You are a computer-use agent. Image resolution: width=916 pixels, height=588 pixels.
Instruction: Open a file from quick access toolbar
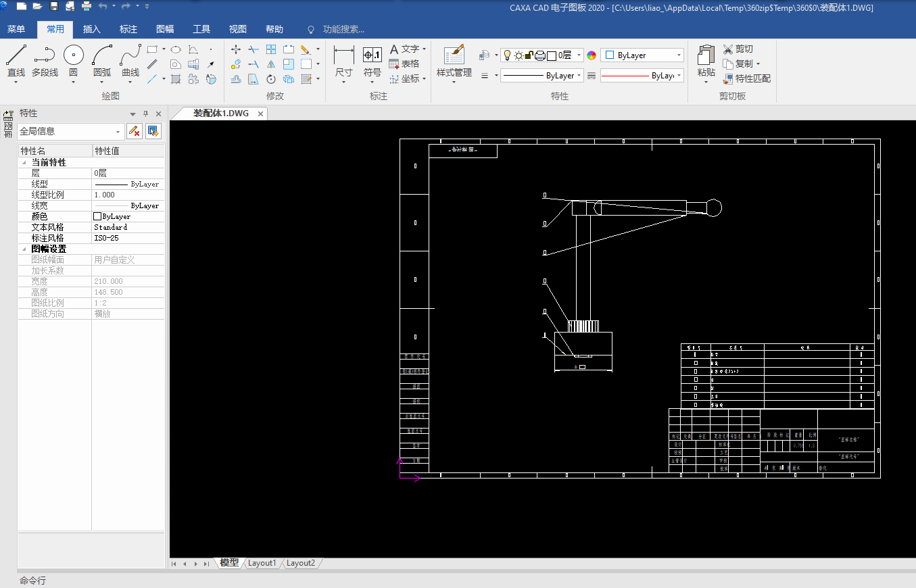(x=37, y=6)
